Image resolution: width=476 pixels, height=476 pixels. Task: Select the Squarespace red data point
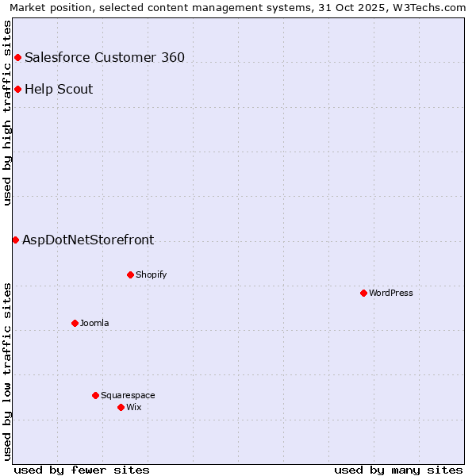click(x=95, y=395)
